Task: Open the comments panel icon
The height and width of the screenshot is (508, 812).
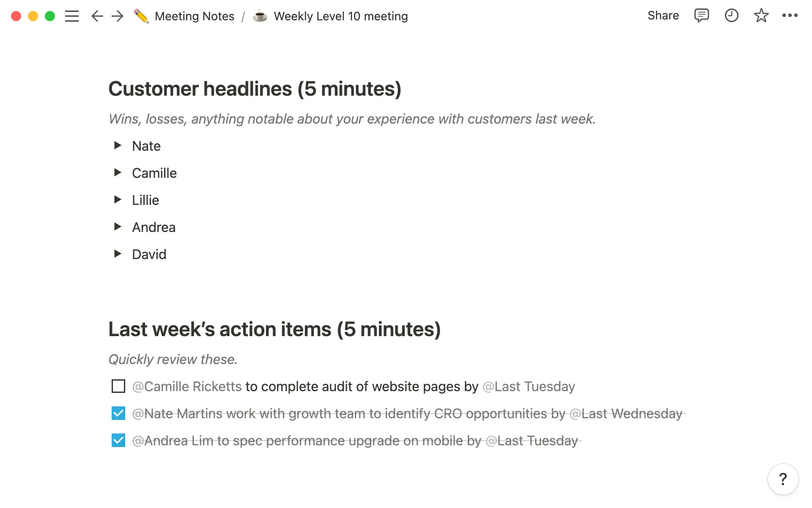Action: click(x=701, y=16)
